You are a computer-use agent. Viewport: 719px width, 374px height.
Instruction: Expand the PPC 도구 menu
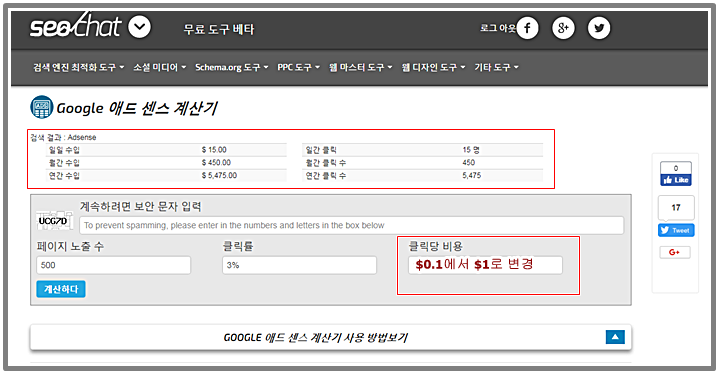(x=299, y=67)
